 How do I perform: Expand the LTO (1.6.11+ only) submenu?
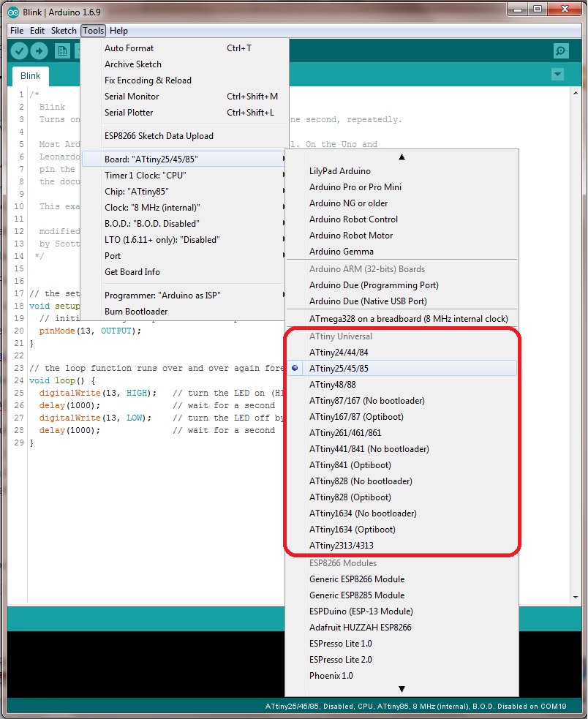pos(184,239)
